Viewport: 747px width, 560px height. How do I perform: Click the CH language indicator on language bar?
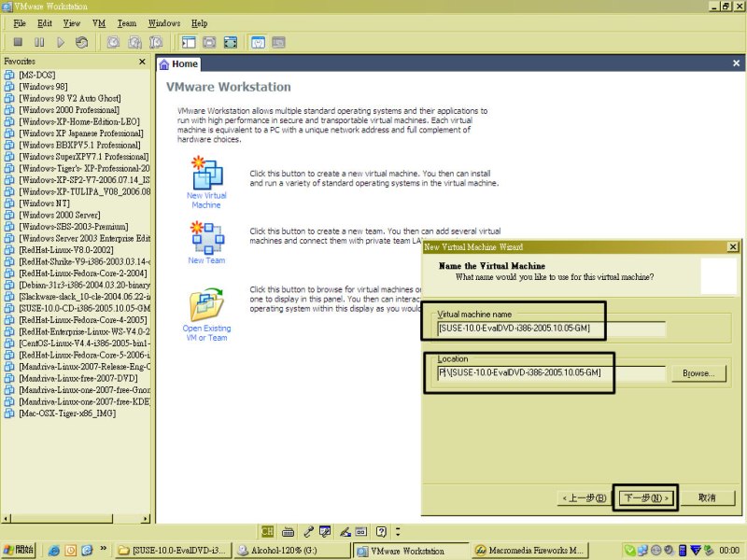267,531
